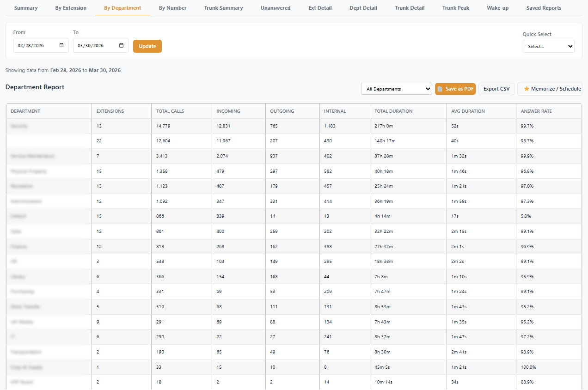The image size is (588, 390).
Task: Expand the Quick Select dropdown
Action: pyautogui.click(x=548, y=46)
